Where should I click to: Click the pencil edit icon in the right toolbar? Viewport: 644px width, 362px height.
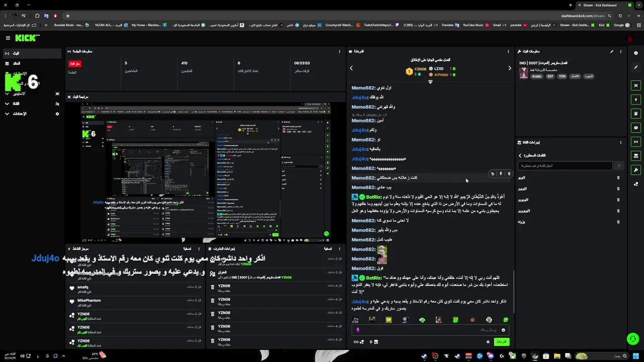point(636,67)
